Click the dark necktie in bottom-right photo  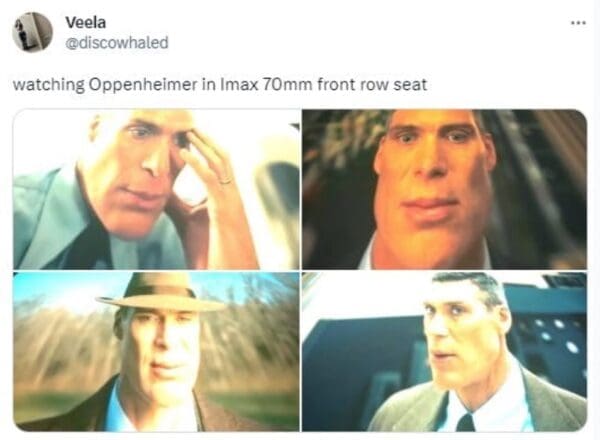pyautogui.click(x=465, y=422)
